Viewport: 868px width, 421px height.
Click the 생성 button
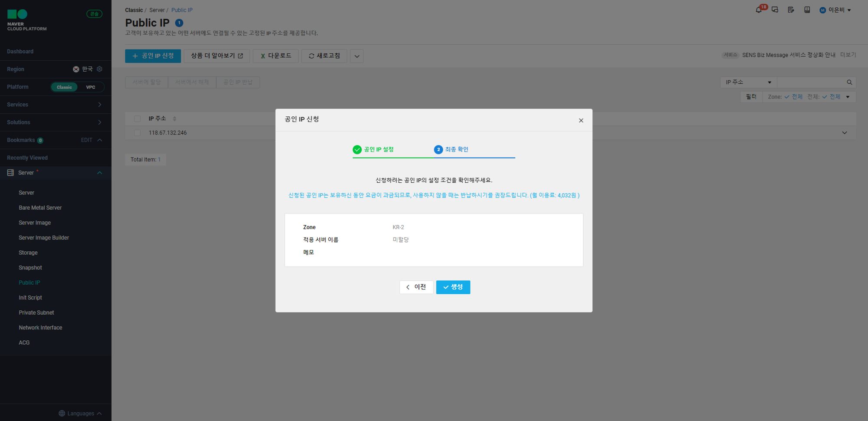point(453,287)
